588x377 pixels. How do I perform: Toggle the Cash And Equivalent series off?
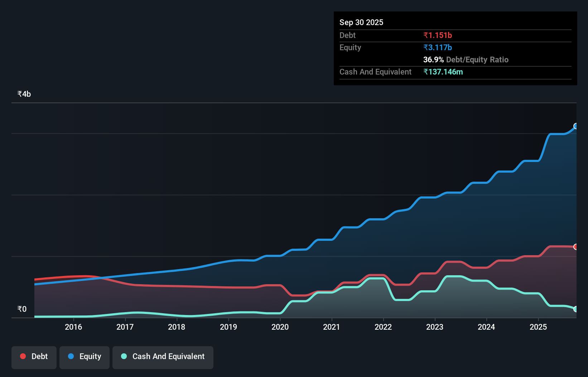tap(163, 357)
